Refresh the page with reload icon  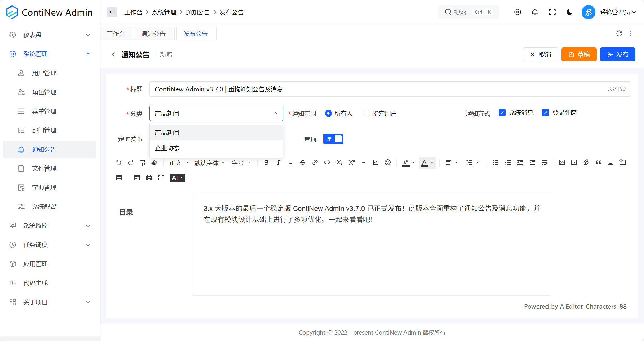click(x=619, y=34)
